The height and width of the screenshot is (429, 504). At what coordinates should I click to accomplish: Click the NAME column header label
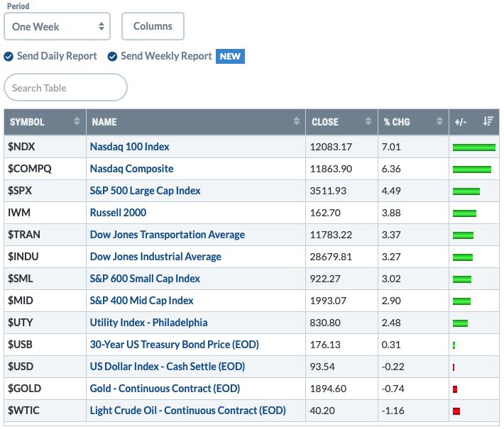[104, 122]
